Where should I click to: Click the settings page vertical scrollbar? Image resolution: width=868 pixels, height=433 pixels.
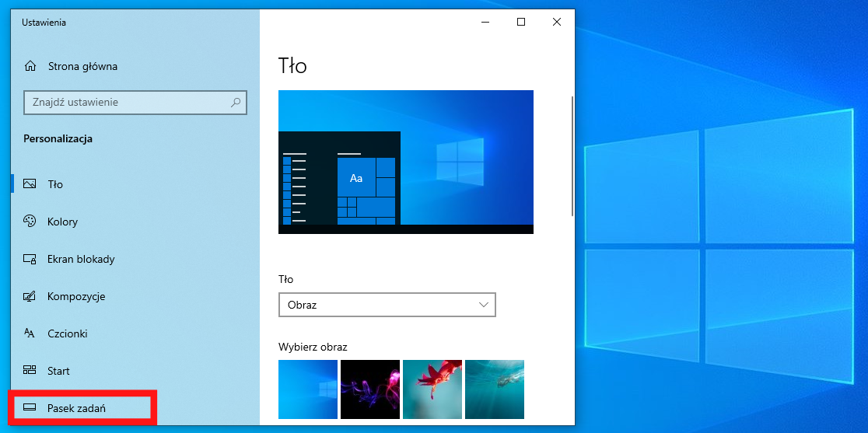[572, 156]
